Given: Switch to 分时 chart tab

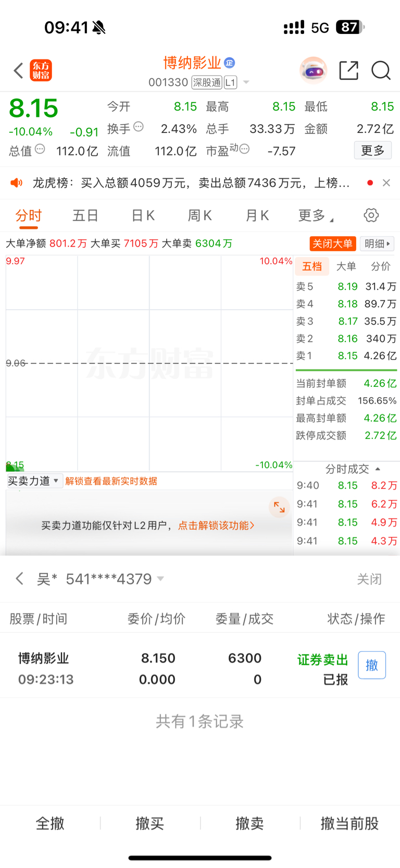Looking at the screenshot, I should [29, 215].
